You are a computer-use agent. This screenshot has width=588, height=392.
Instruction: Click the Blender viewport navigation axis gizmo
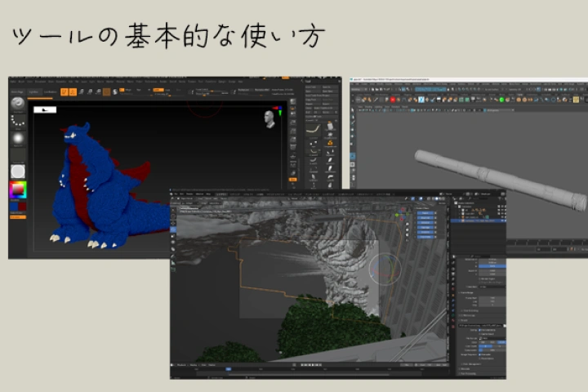click(401, 213)
